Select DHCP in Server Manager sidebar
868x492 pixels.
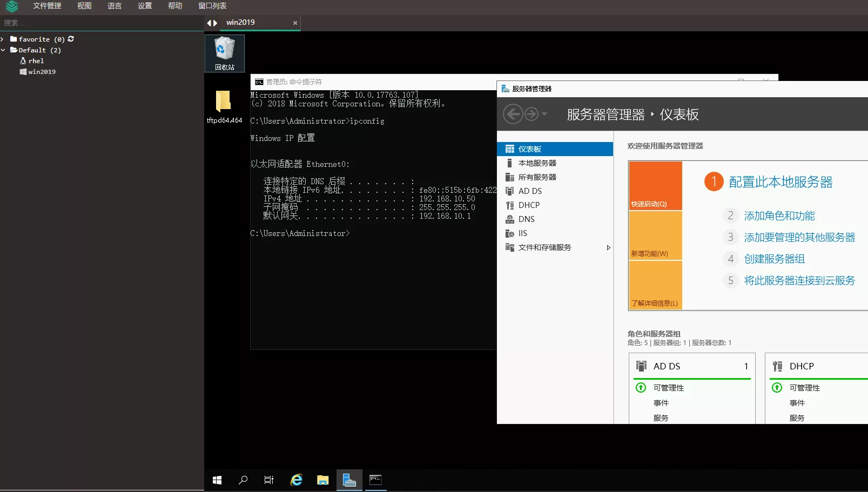[529, 205]
